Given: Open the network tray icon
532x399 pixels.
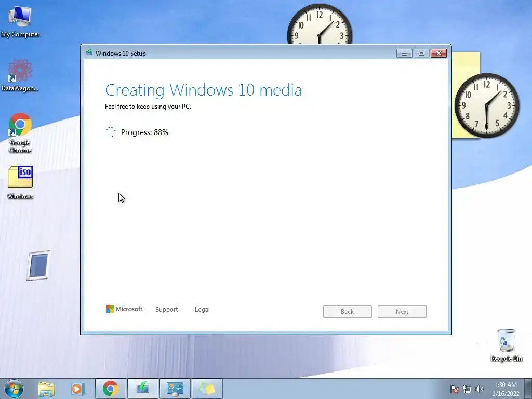Looking at the screenshot, I should coord(467,389).
